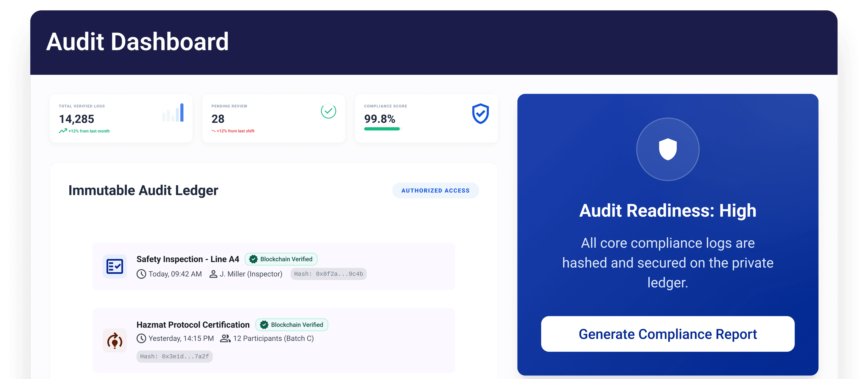Click the verified seal icon on the Hazmat badge

click(264, 325)
